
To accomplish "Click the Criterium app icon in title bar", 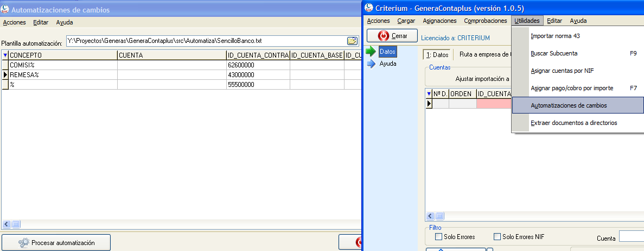I will [369, 8].
